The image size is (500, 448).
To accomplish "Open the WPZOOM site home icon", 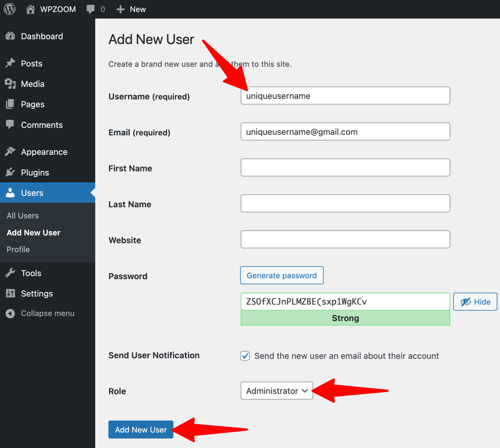I will click(30, 9).
